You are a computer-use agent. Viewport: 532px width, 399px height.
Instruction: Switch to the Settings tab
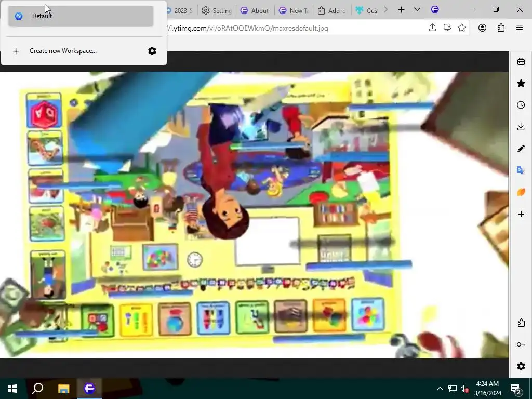pos(217,10)
